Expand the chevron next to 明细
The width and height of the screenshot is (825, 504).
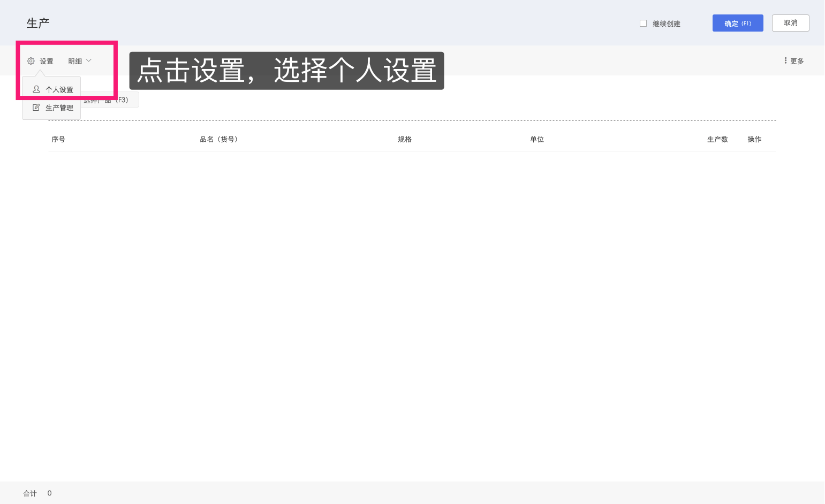pyautogui.click(x=88, y=60)
